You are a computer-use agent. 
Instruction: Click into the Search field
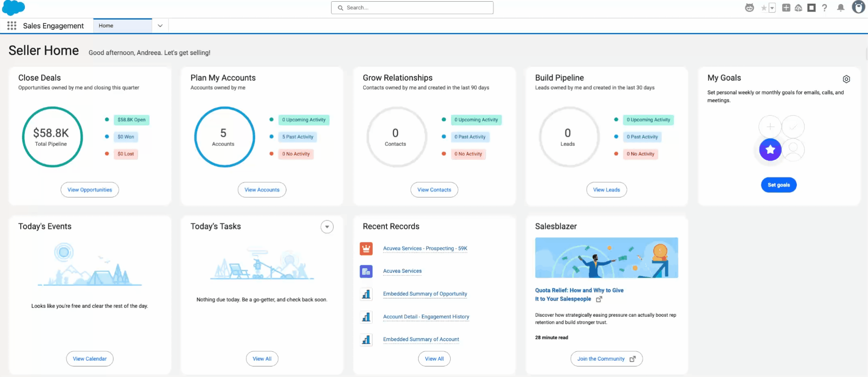click(412, 8)
